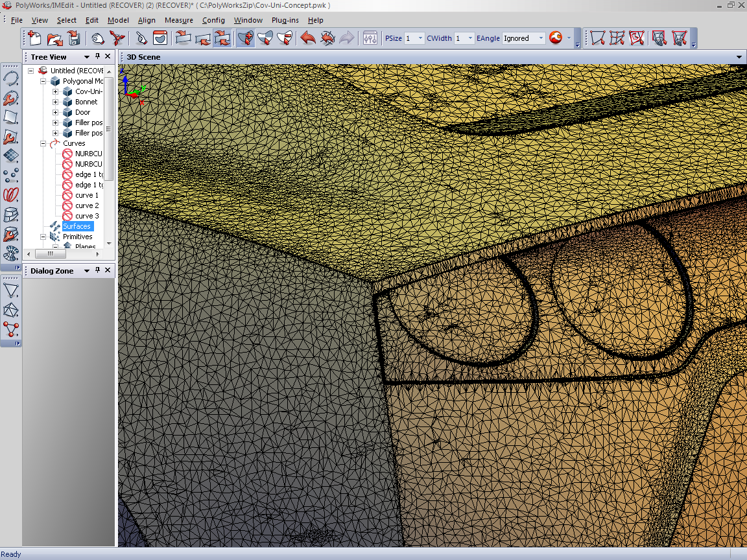Select Surfaces item in the tree
Image resolution: width=747 pixels, height=560 pixels.
(x=77, y=226)
